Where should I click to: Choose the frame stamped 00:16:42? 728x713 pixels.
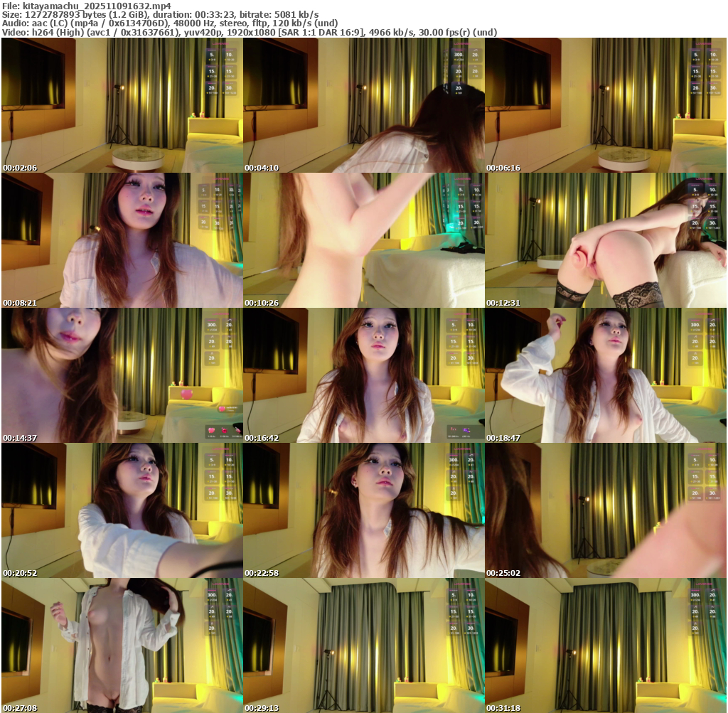click(364, 375)
